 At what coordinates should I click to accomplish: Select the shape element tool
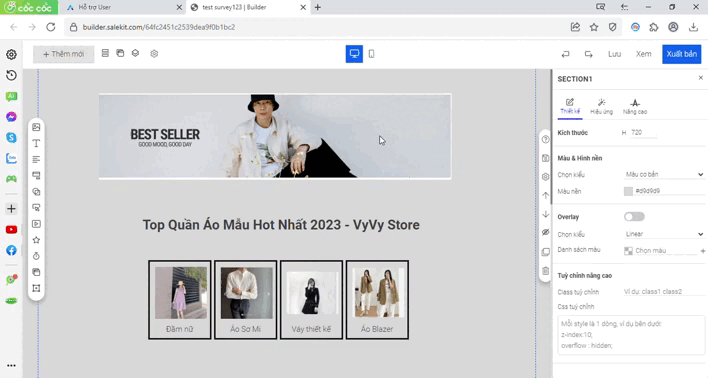coord(36,192)
